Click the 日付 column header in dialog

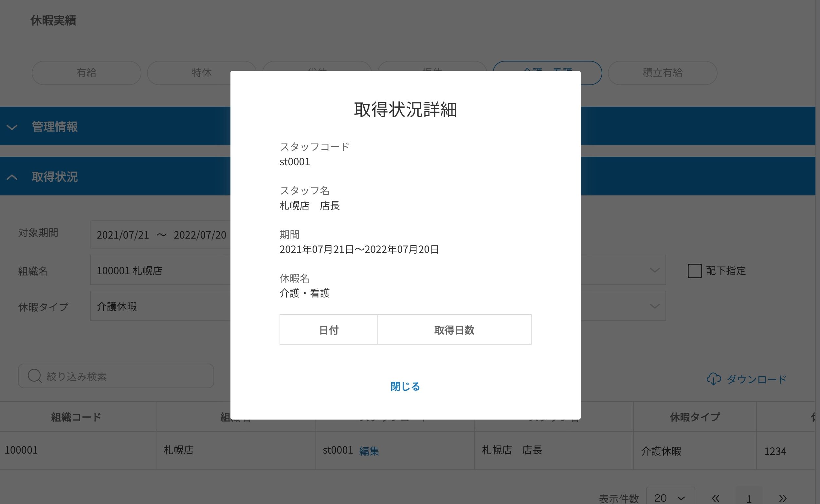(x=329, y=330)
